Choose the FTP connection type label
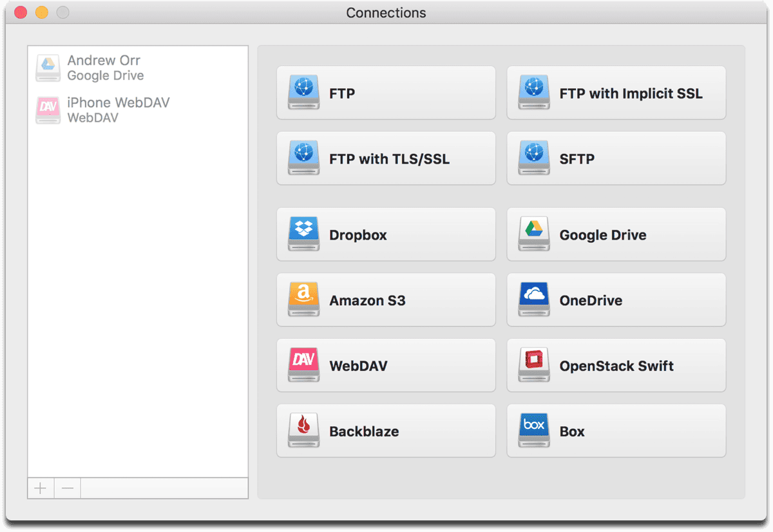This screenshot has height=532, width=773. [x=342, y=93]
